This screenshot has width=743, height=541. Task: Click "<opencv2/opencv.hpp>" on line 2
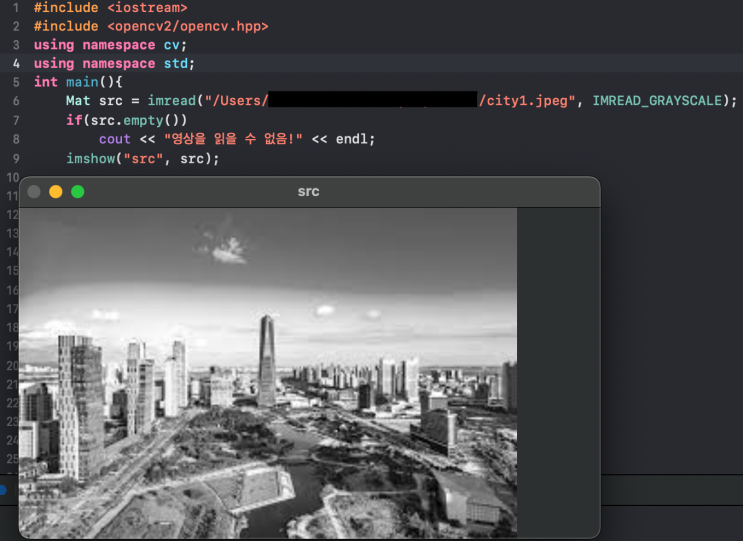188,26
